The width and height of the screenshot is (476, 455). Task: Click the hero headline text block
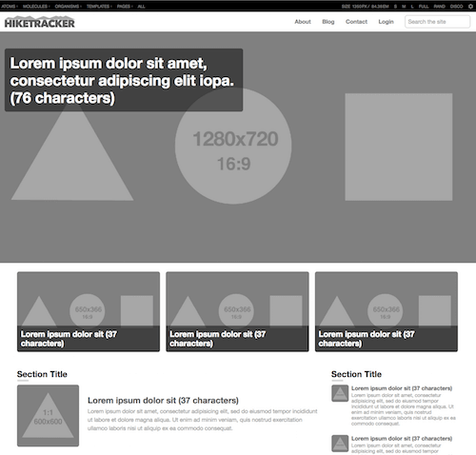point(124,80)
